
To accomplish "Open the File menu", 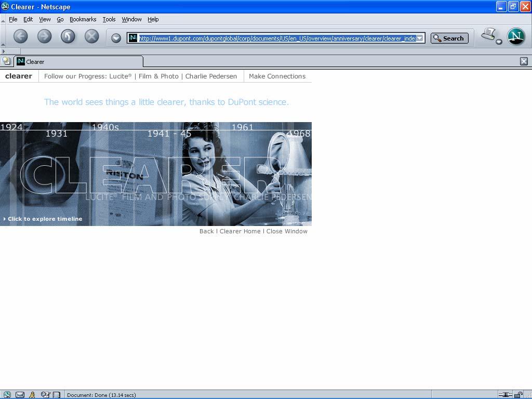I will 13,19.
